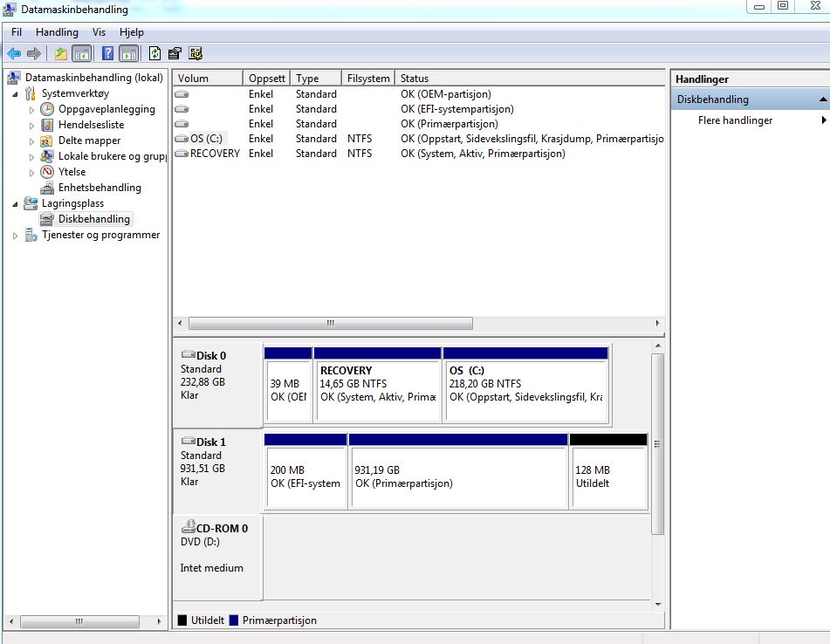Sort by the Filsystem column header
The height and width of the screenshot is (644, 830).
click(368, 79)
